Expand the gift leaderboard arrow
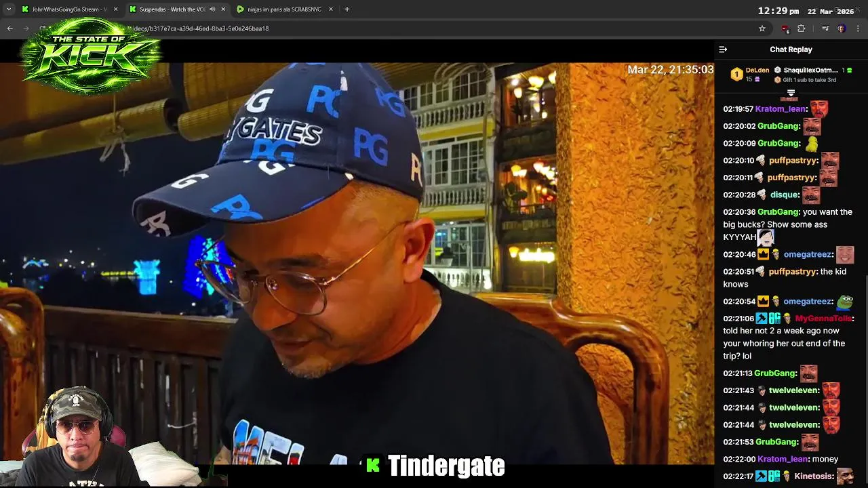Image resolution: width=868 pixels, height=488 pixels. pyautogui.click(x=791, y=93)
